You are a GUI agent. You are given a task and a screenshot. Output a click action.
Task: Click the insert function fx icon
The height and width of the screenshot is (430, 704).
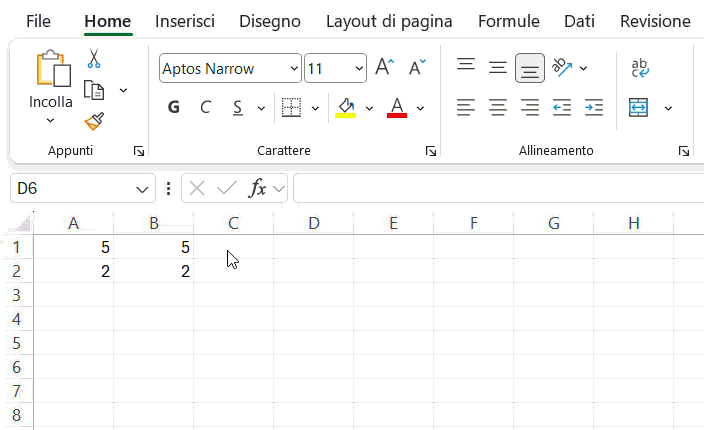coord(257,188)
